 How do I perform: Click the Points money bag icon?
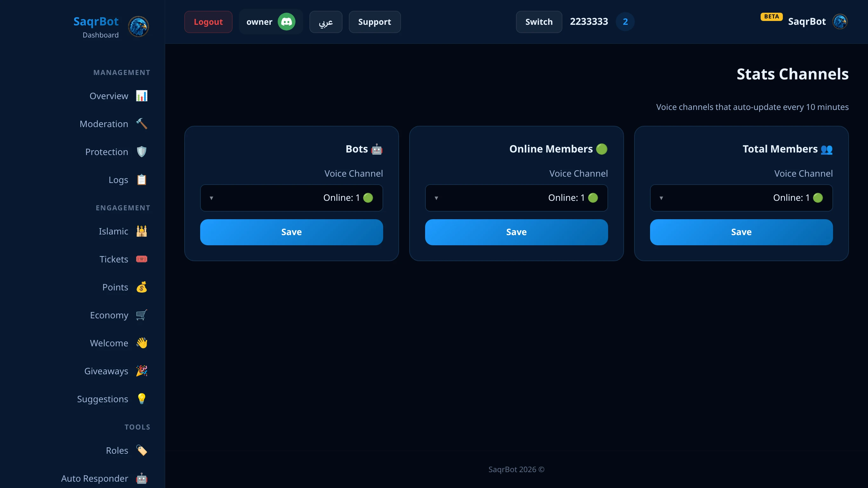tap(141, 287)
